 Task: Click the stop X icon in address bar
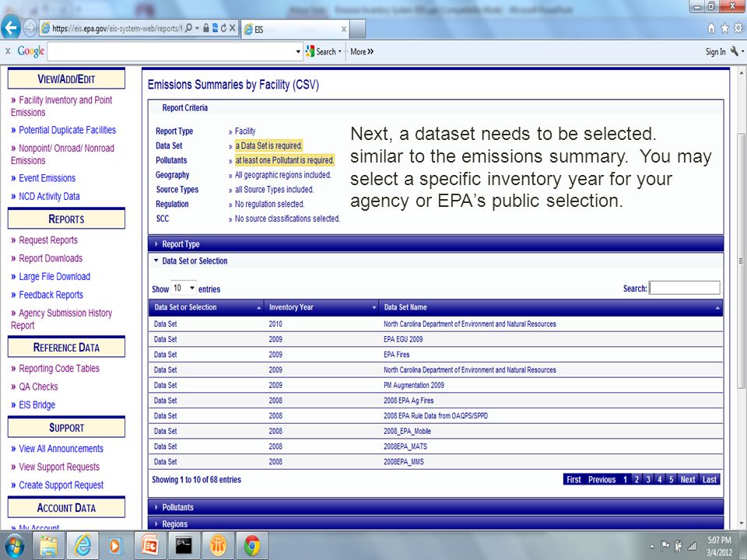233,28
